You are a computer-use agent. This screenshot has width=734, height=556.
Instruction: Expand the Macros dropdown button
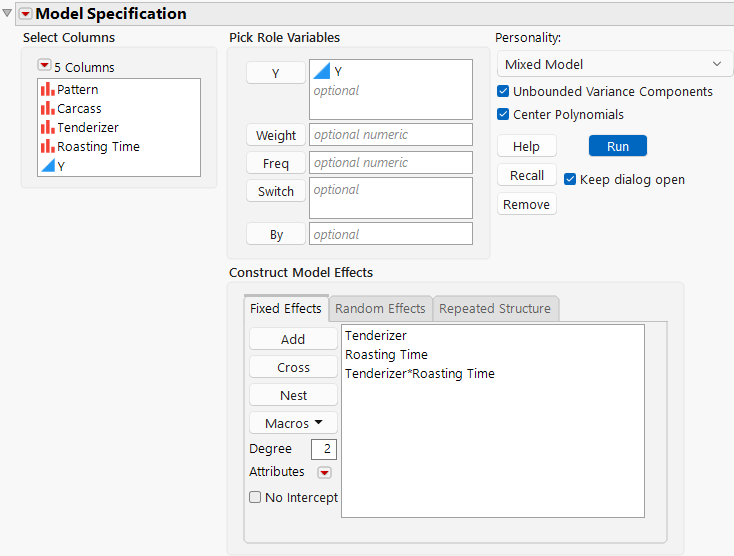293,423
